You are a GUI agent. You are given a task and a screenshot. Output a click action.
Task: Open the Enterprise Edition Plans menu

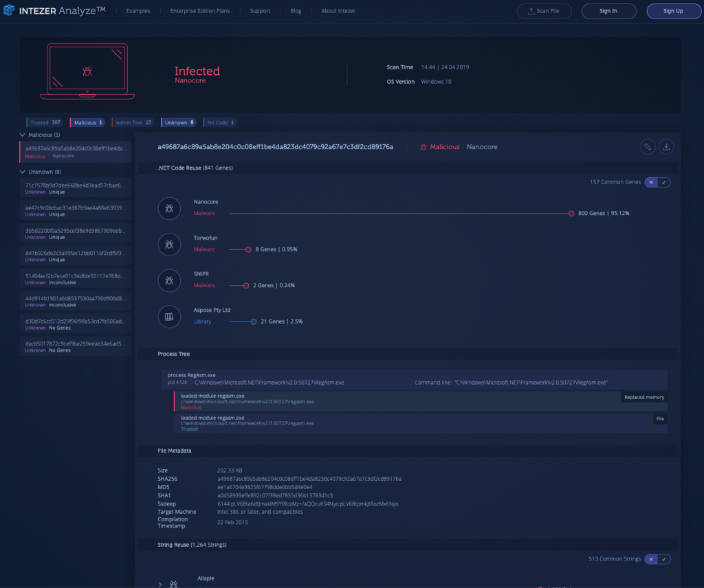click(x=199, y=10)
